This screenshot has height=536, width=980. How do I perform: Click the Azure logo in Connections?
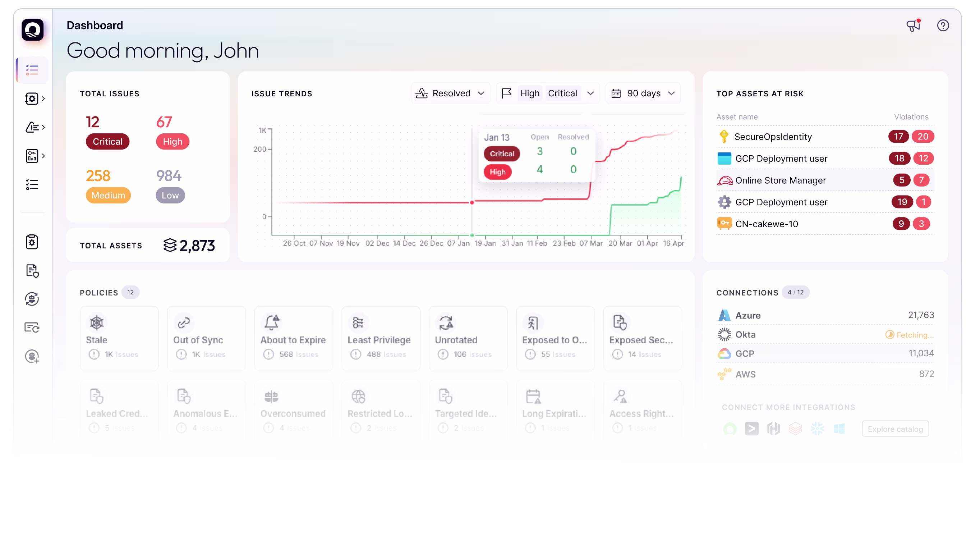(724, 315)
